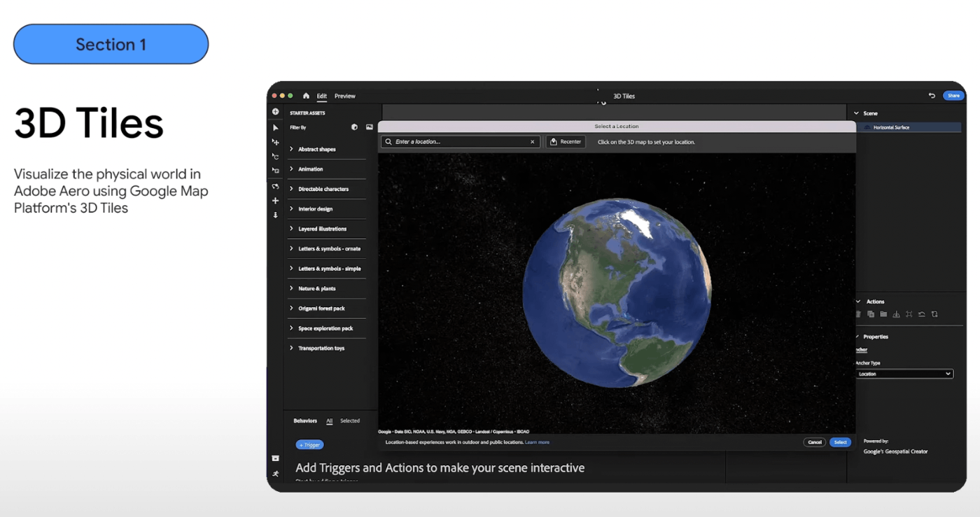
Task: Click the image icon beside Filter By
Action: [369, 127]
